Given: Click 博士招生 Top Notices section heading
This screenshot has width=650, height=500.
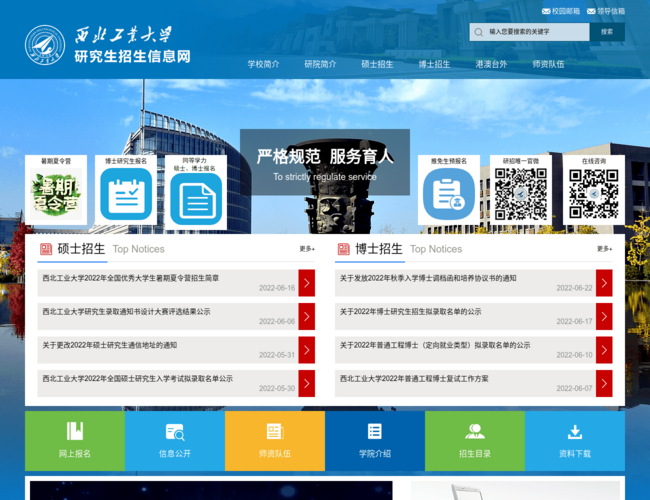Looking at the screenshot, I should (408, 249).
